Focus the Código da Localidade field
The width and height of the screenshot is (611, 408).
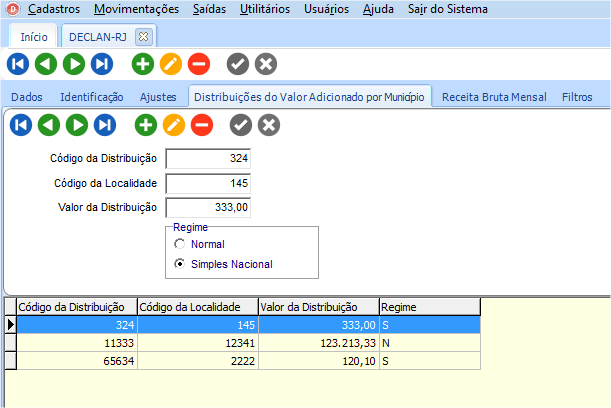(x=208, y=183)
